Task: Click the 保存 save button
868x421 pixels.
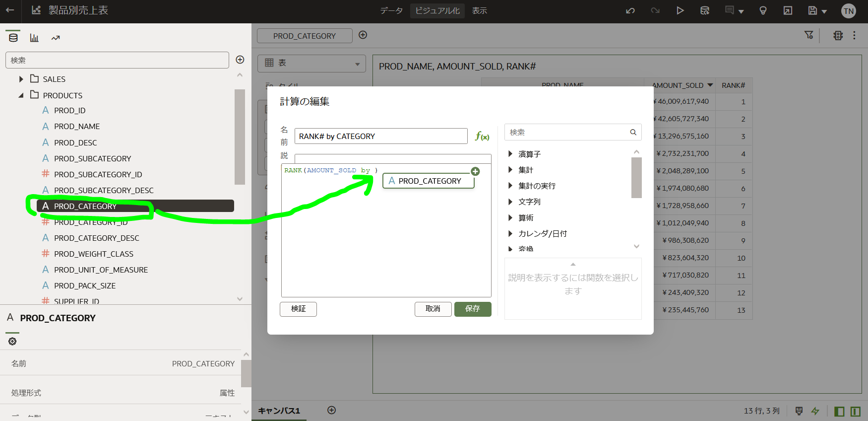Action: point(473,309)
